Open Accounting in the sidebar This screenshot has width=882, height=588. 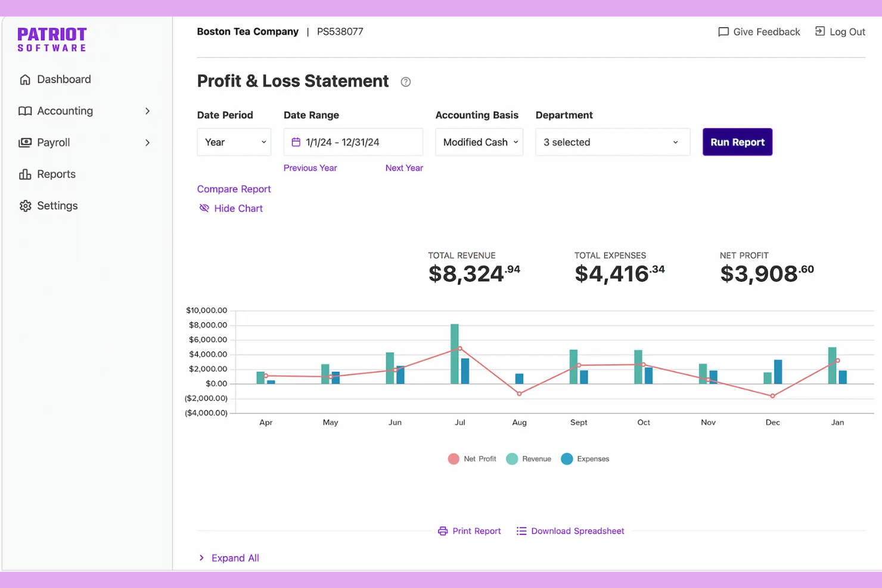[65, 111]
